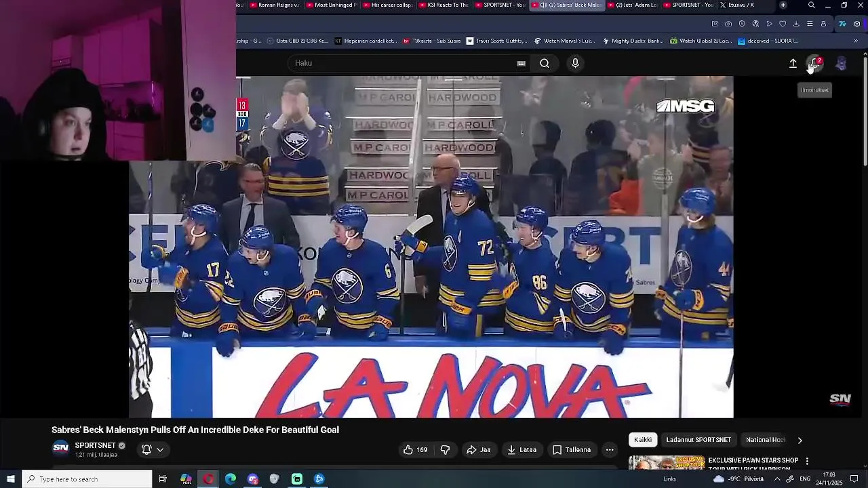Switch to the 'Roman Reigns vs' tab
Viewport: 868px width, 488px height.
274,5
